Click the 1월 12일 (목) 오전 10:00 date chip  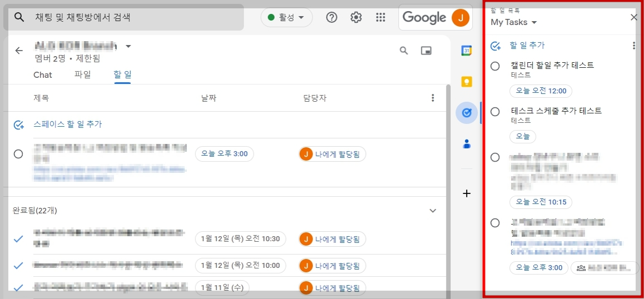(x=240, y=265)
